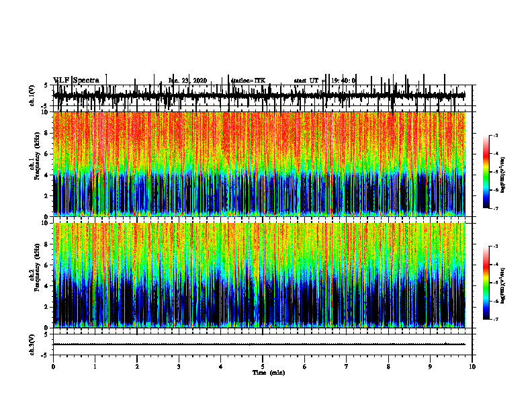Click time axis tick label "10" at far right
This screenshot has width=532, height=411.
[472, 367]
